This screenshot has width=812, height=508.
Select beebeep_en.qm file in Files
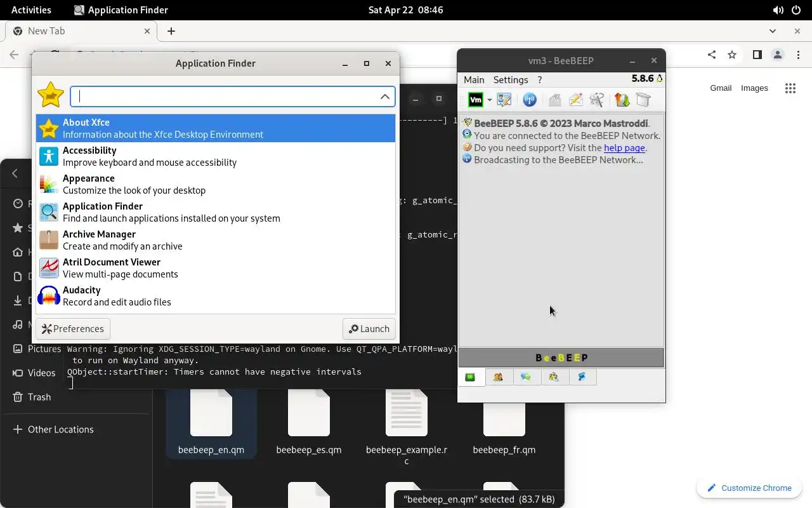(x=211, y=424)
